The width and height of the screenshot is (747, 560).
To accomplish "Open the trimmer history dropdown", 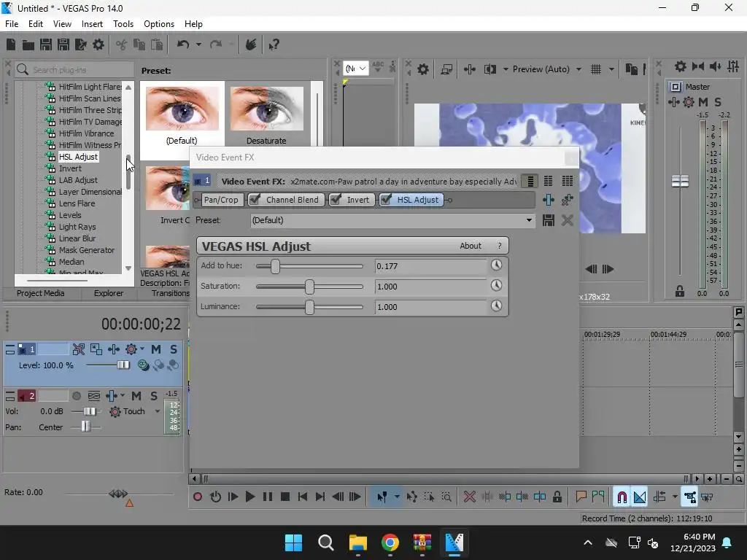I will point(356,69).
